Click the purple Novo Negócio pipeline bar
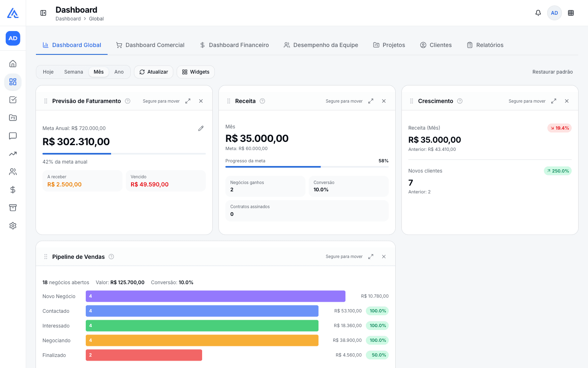This screenshot has height=368, width=588. tap(216, 296)
